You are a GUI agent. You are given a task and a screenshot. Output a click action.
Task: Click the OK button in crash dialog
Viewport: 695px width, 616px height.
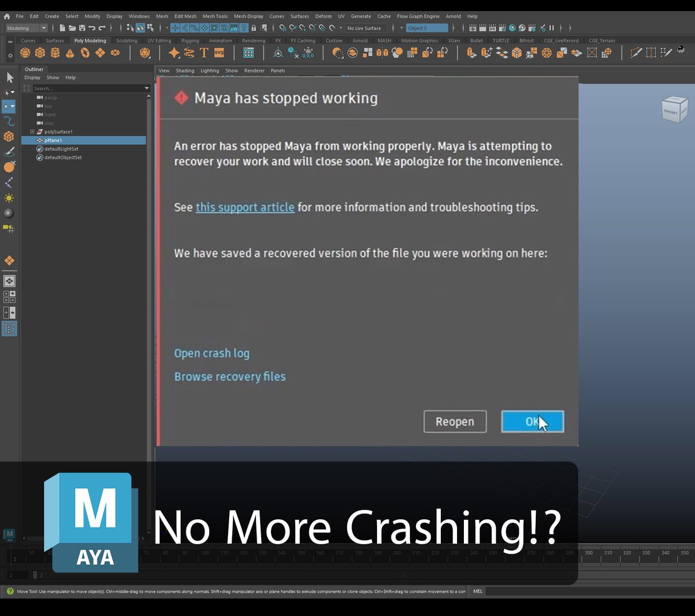532,421
